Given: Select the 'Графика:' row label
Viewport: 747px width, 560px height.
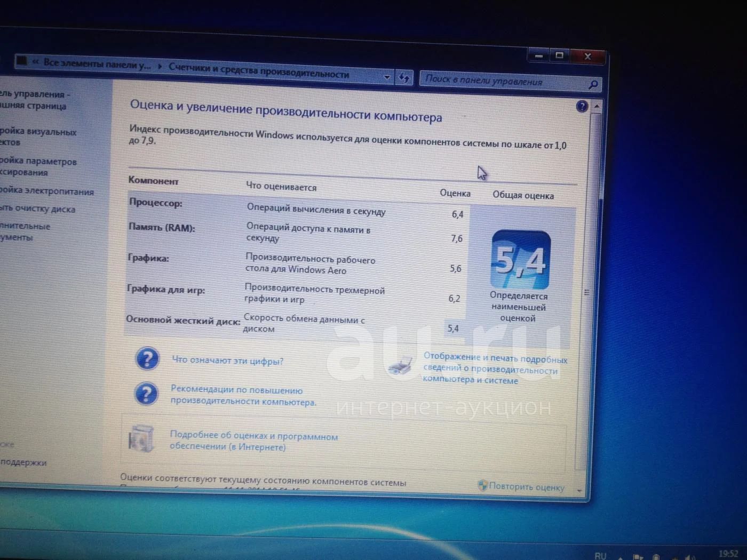Looking at the screenshot, I should pos(148,258).
